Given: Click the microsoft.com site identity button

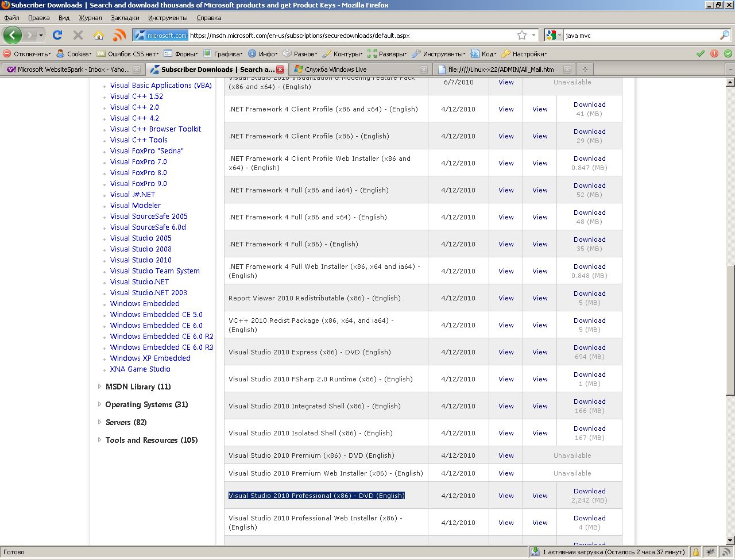Looking at the screenshot, I should click(x=161, y=35).
